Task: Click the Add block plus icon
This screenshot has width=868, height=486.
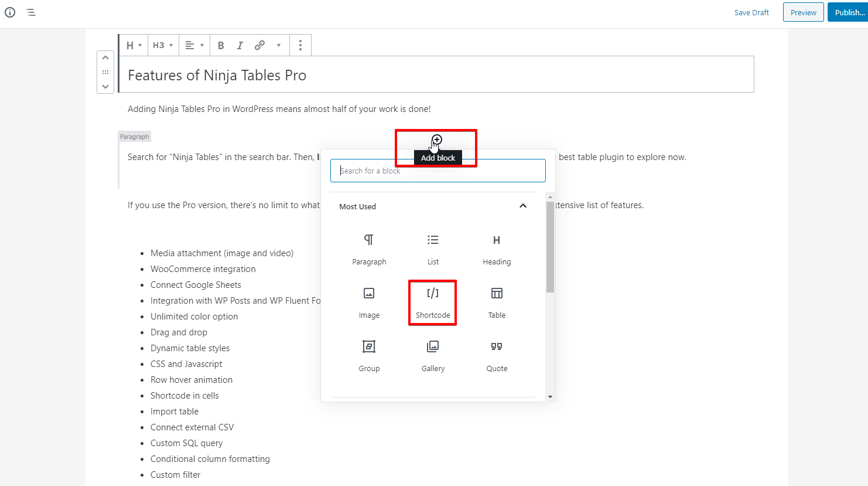Action: coord(437,140)
